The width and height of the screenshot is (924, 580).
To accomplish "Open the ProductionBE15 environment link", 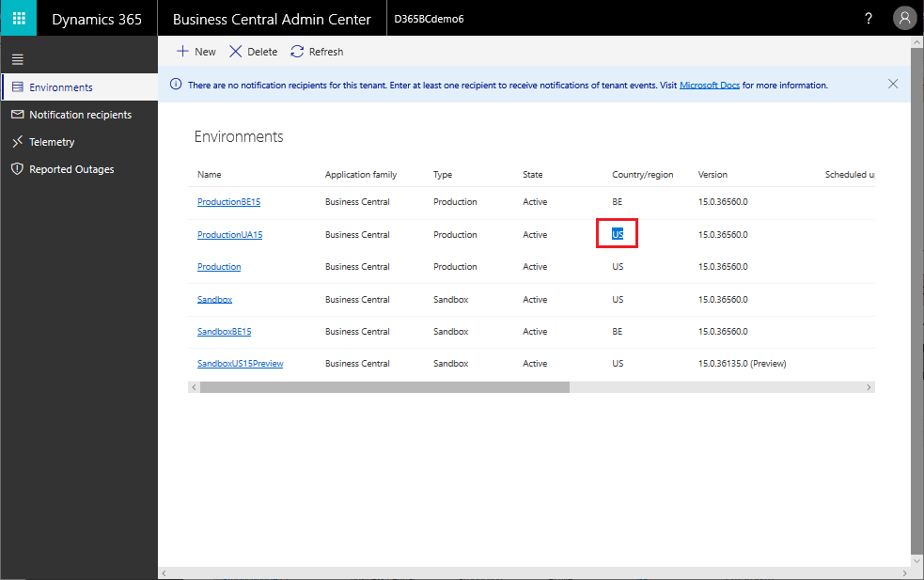I will pyautogui.click(x=228, y=201).
